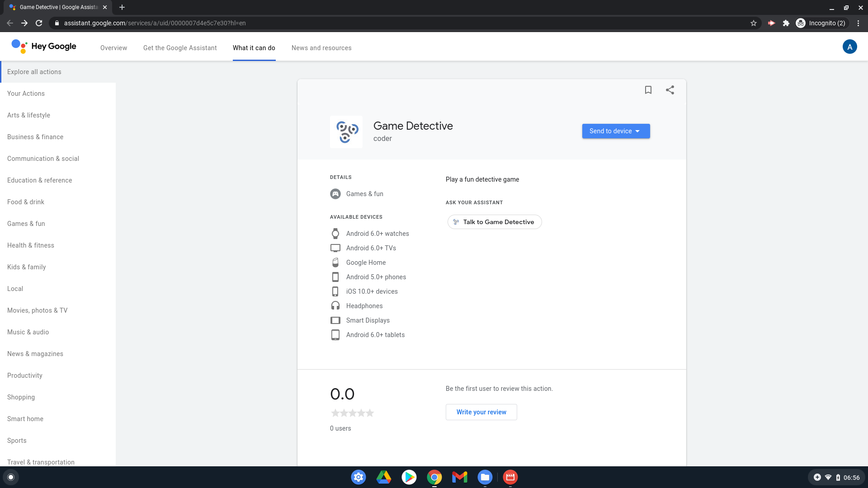Viewport: 868px width, 488px height.
Task: Star this page in address bar
Action: (753, 23)
